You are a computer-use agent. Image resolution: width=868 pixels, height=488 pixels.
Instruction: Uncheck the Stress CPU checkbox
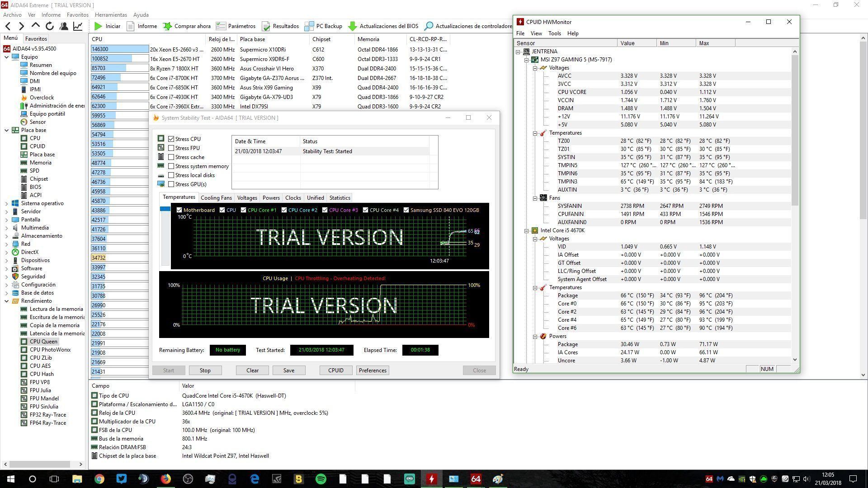coord(171,139)
